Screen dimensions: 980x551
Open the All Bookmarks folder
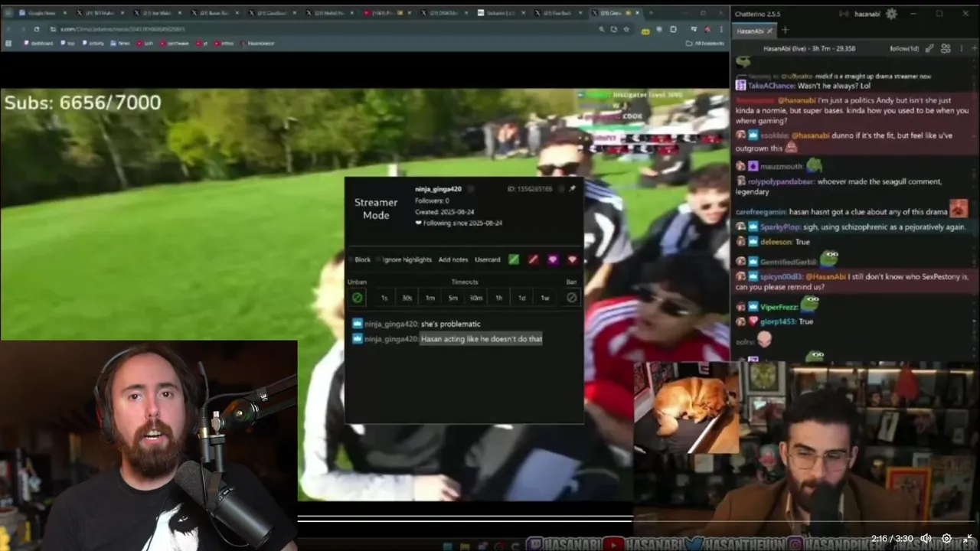[x=704, y=43]
